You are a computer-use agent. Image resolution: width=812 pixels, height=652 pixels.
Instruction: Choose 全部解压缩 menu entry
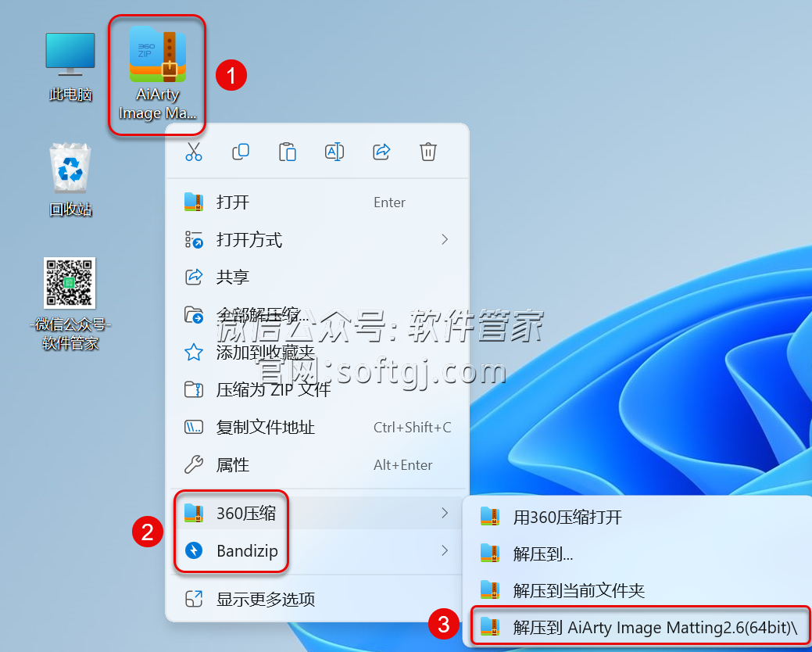(317, 315)
